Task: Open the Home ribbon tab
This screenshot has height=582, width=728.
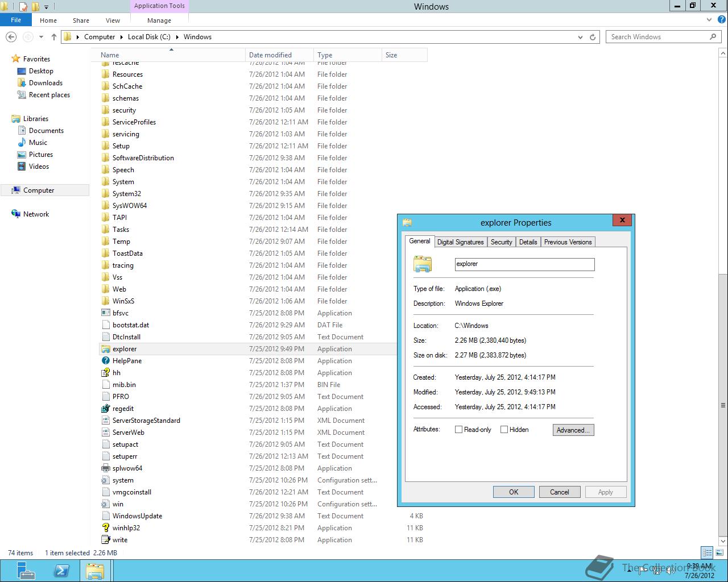Action: pos(48,20)
